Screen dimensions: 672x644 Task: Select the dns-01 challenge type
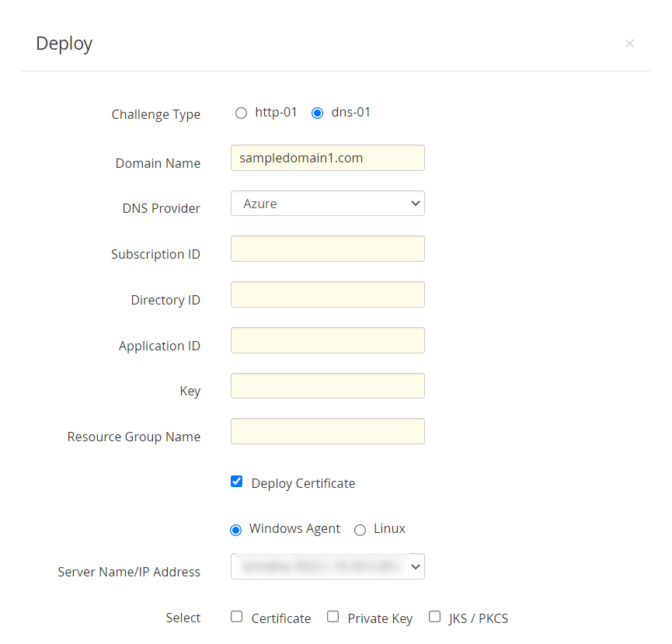(x=317, y=113)
